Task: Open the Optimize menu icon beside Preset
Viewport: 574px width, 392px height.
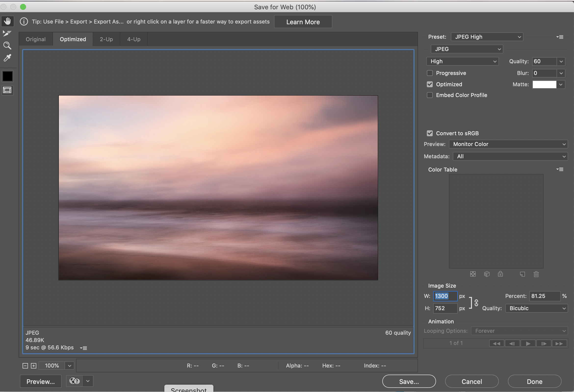Action: 560,37
